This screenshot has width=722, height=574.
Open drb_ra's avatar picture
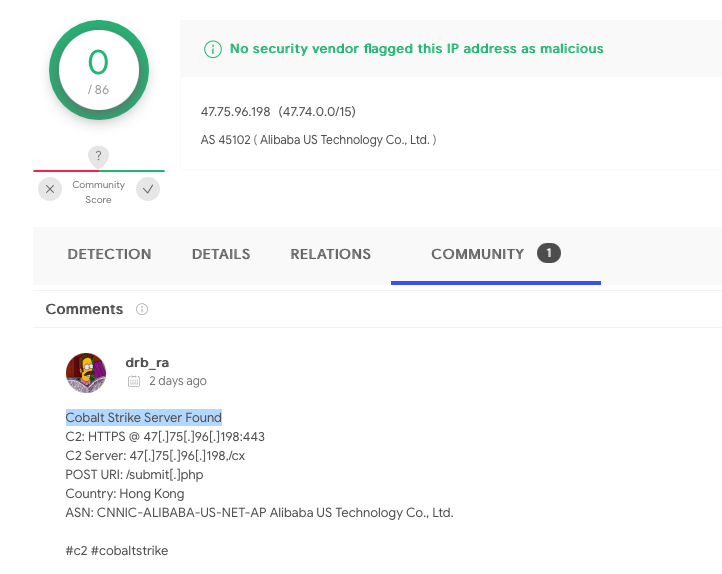coord(86,373)
